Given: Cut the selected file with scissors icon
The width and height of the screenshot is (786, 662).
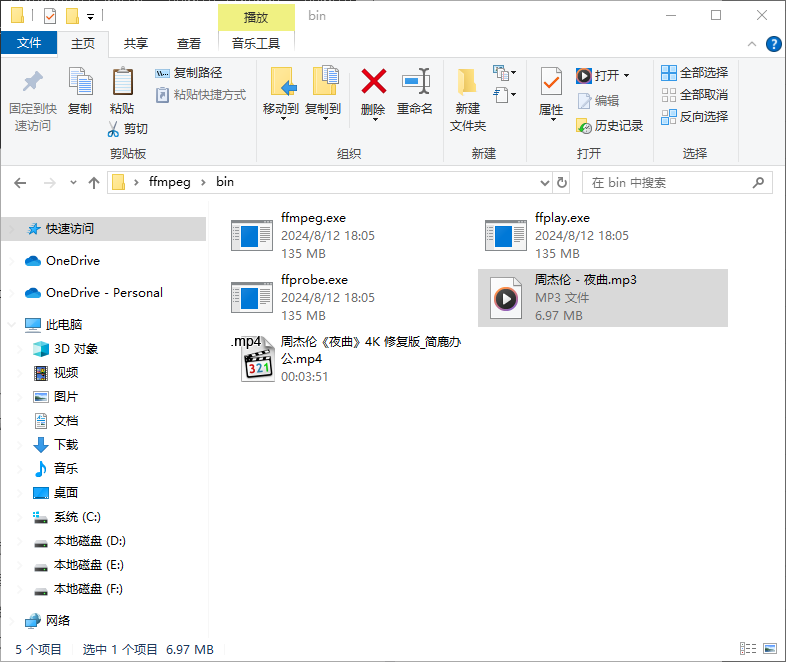Looking at the screenshot, I should pos(127,129).
